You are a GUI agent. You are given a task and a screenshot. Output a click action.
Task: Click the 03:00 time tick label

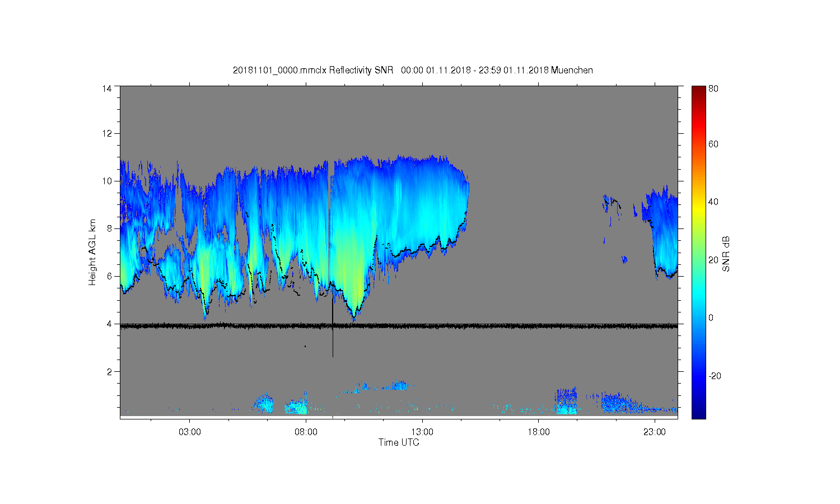(190, 432)
